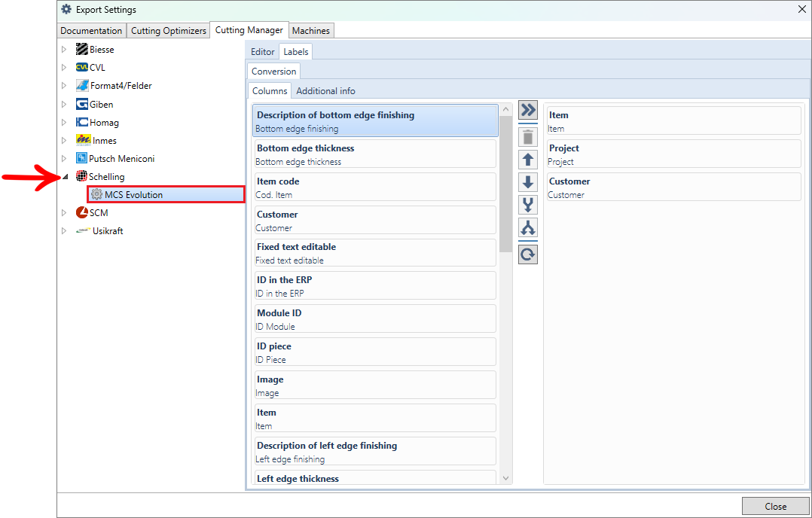Click the CVL logo icon
The height and width of the screenshot is (518, 812).
82,67
